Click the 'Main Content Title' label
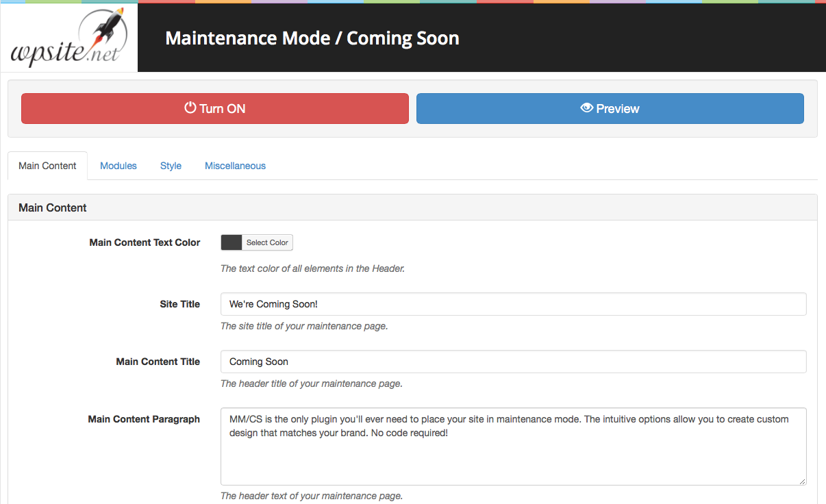The width and height of the screenshot is (826, 504). tap(158, 362)
